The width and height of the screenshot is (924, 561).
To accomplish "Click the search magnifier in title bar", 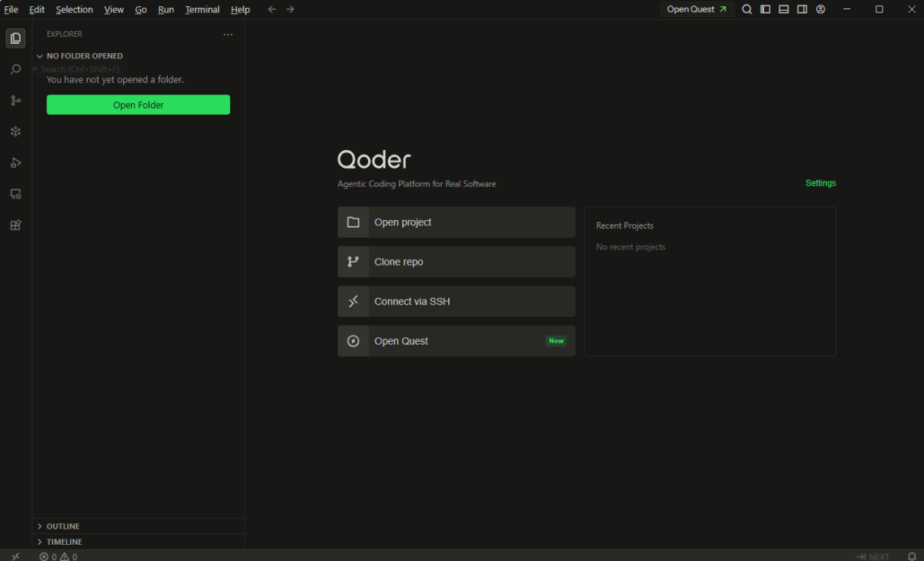I will pos(747,9).
